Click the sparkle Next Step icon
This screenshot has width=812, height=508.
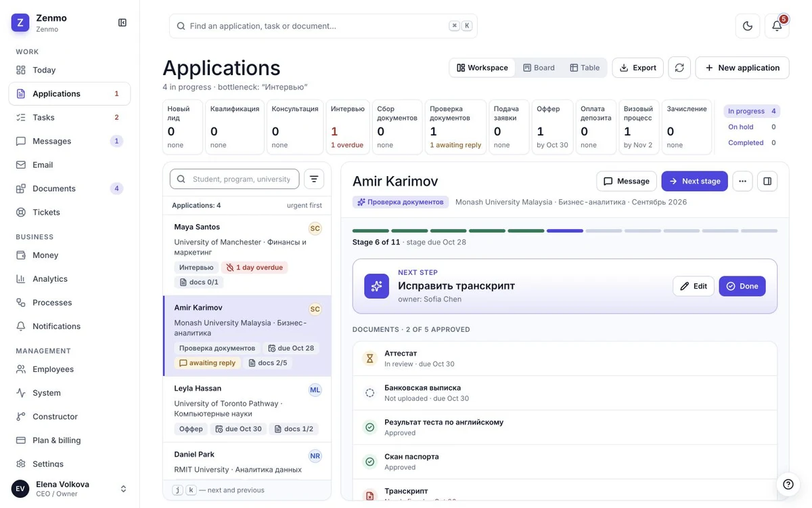click(376, 286)
